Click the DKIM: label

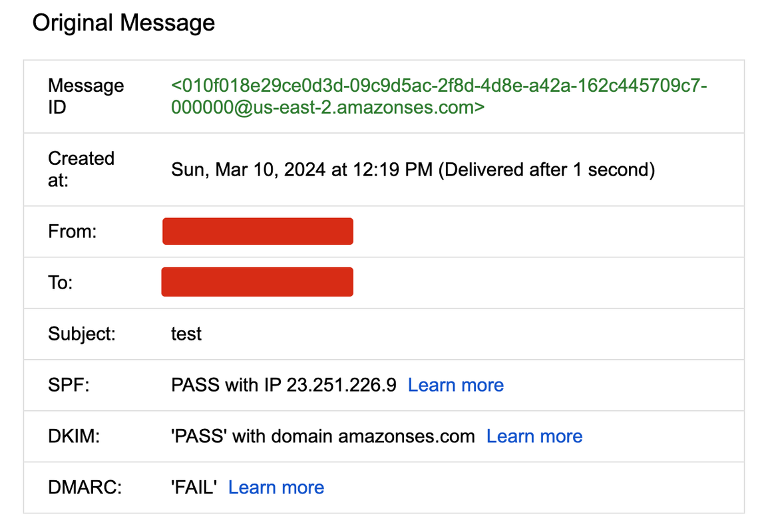pos(74,436)
